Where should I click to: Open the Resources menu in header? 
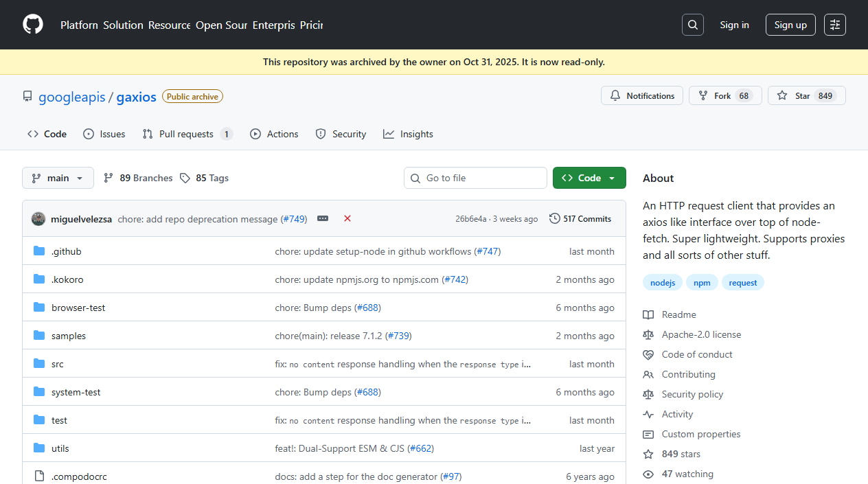[170, 25]
